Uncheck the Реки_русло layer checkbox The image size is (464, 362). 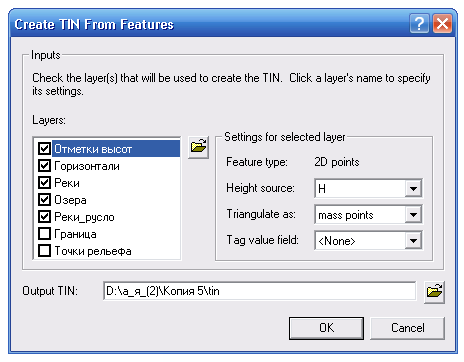coord(44,217)
